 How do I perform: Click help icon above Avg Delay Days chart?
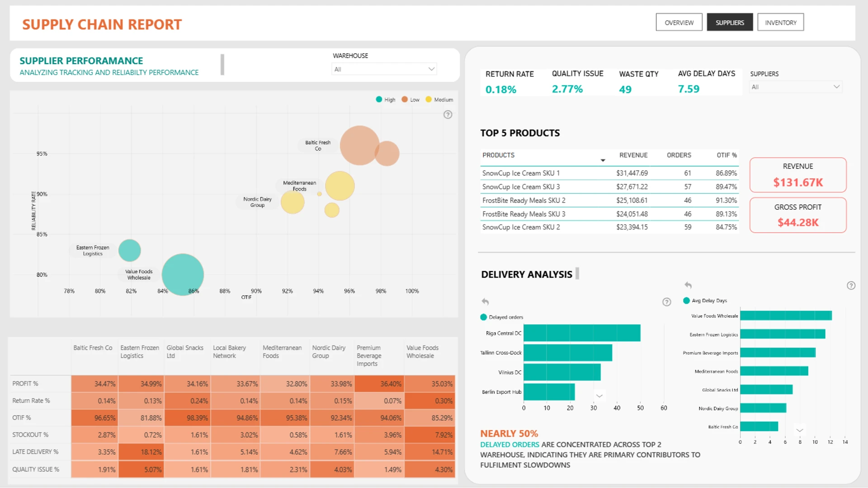(x=851, y=286)
